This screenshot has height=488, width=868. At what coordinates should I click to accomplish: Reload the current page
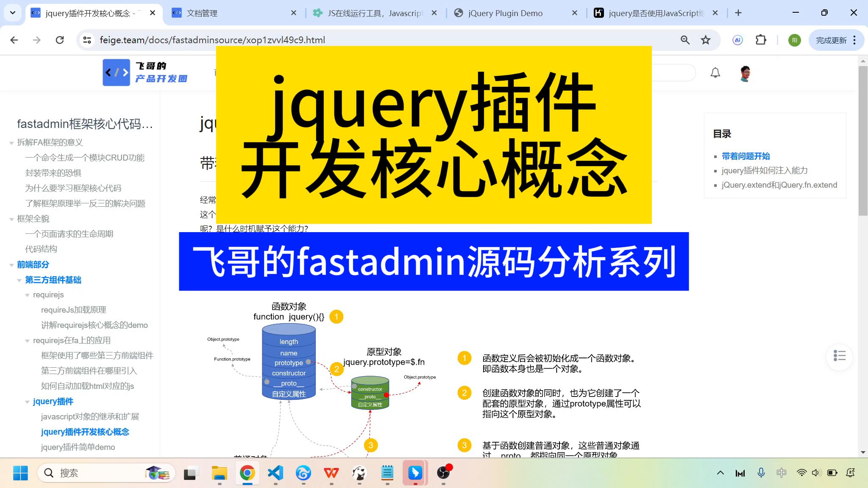[60, 40]
